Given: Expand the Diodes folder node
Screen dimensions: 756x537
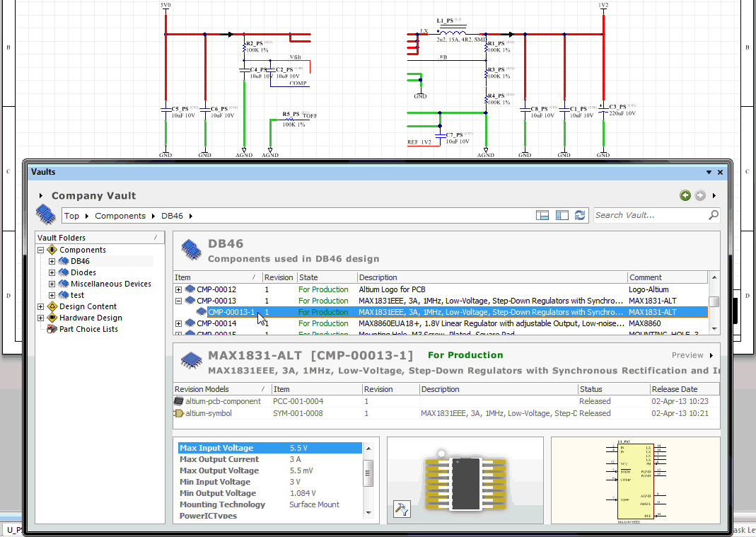Looking at the screenshot, I should [52, 272].
